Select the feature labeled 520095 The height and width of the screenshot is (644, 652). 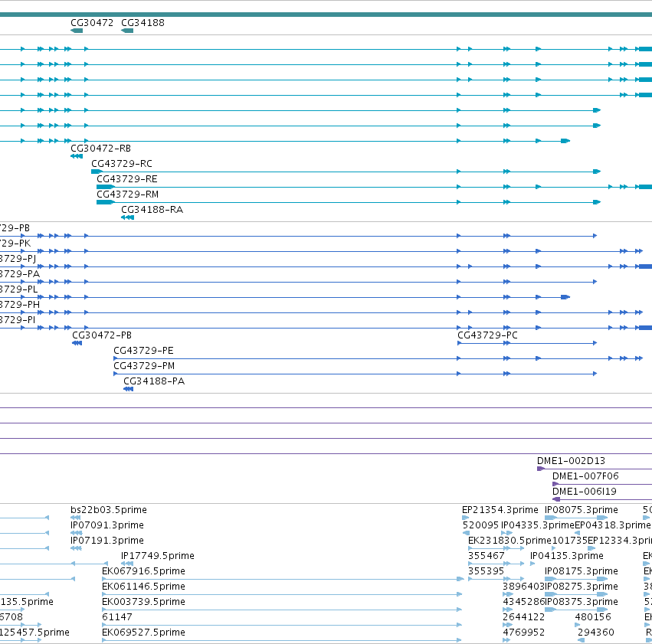pyautogui.click(x=480, y=525)
